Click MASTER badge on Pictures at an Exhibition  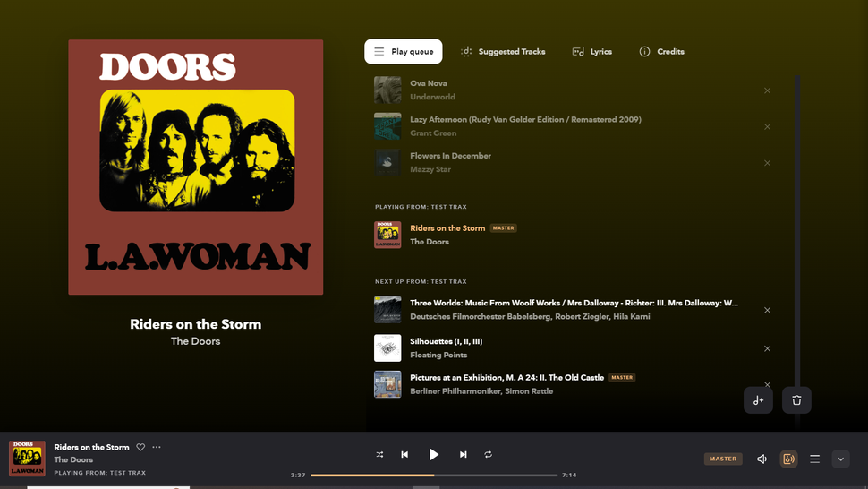(x=622, y=378)
